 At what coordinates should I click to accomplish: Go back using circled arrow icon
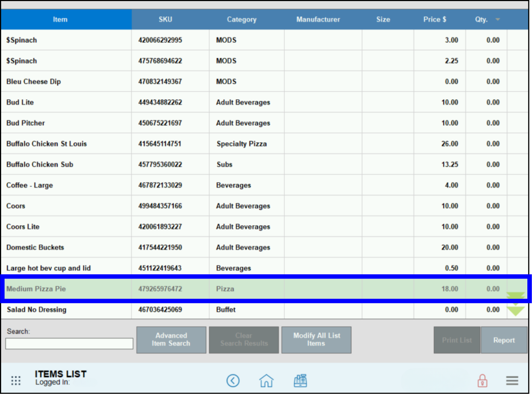[233, 381]
